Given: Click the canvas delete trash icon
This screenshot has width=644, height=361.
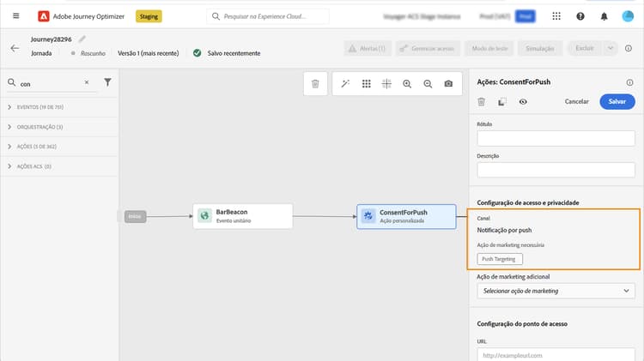Looking at the screenshot, I should click(x=315, y=83).
